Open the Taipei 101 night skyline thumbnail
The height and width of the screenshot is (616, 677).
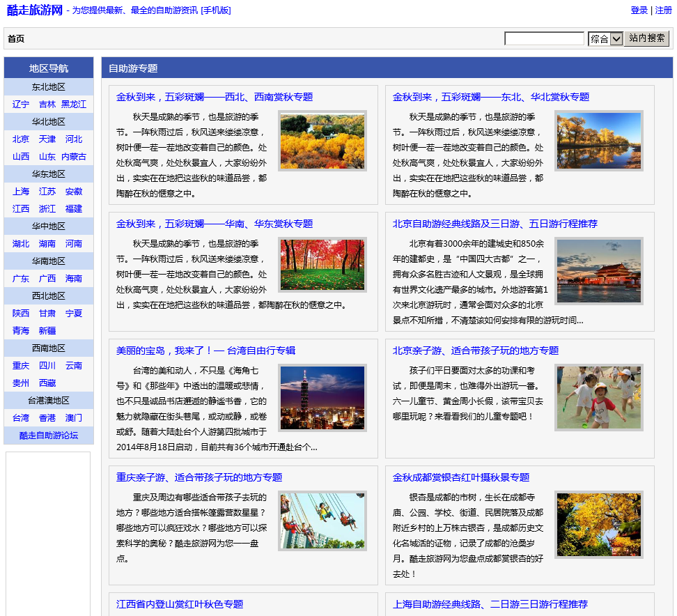[x=322, y=397]
